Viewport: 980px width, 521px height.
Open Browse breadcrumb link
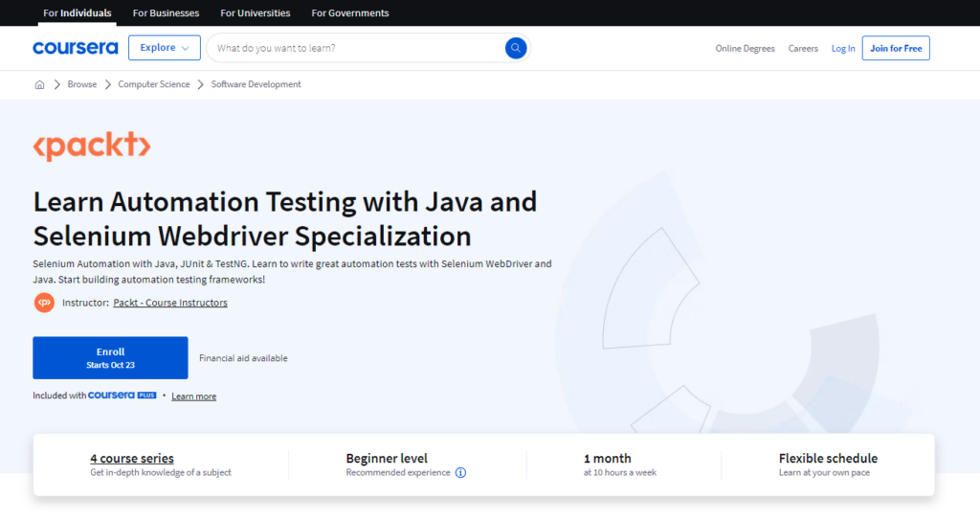(82, 84)
